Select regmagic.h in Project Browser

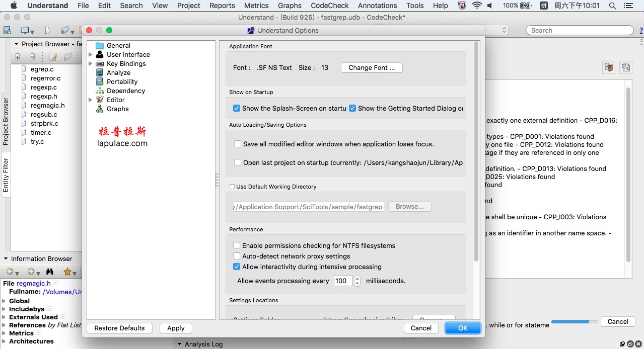click(48, 105)
